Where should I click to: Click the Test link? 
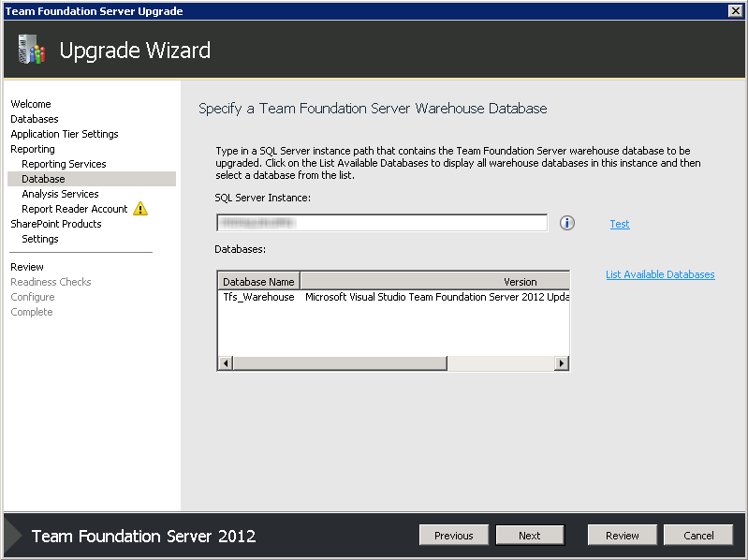click(619, 224)
